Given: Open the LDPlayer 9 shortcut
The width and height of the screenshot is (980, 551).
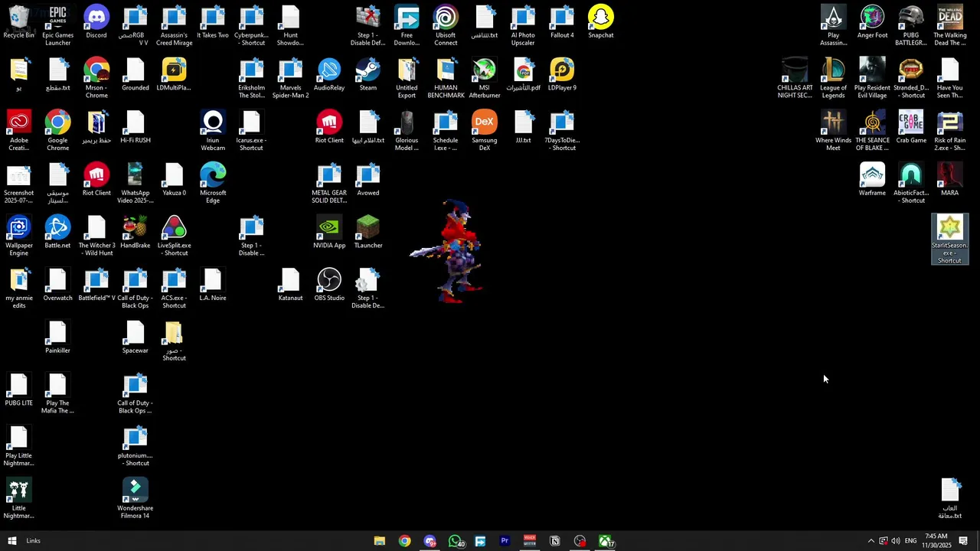Looking at the screenshot, I should point(562,75).
